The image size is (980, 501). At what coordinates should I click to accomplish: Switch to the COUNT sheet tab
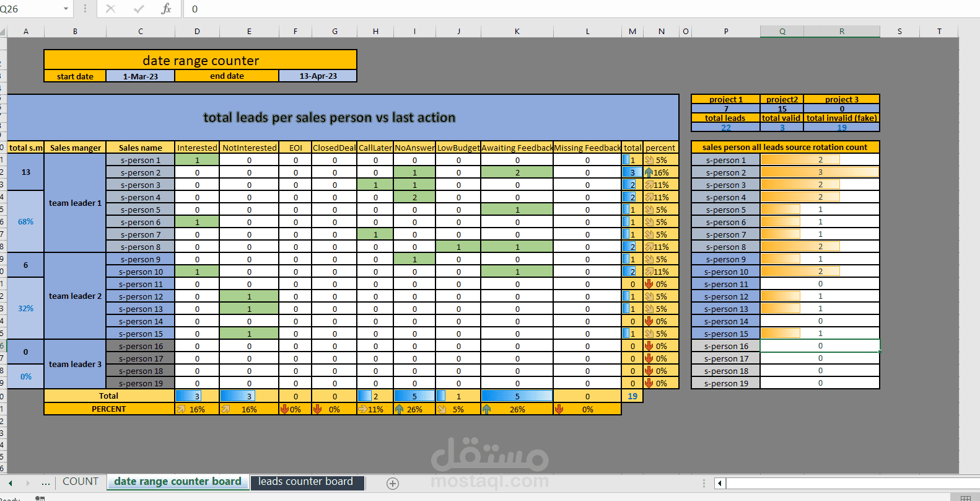[x=81, y=482]
